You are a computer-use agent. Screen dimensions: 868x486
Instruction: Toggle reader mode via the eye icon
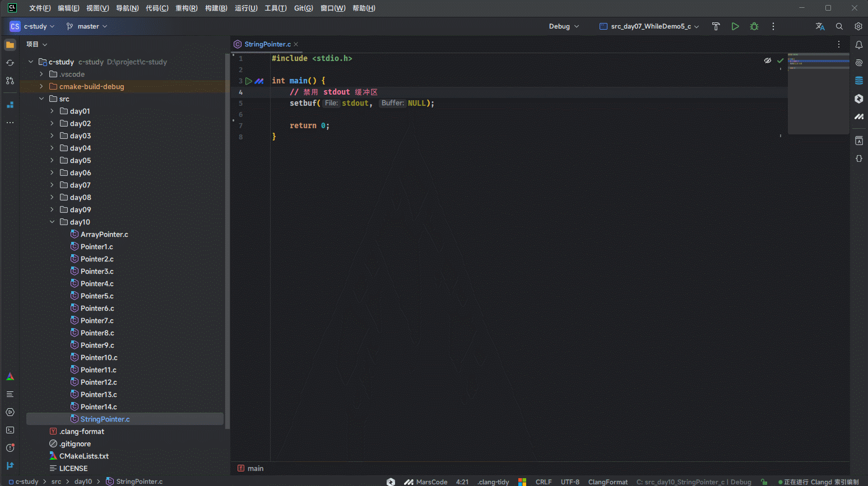coord(768,60)
